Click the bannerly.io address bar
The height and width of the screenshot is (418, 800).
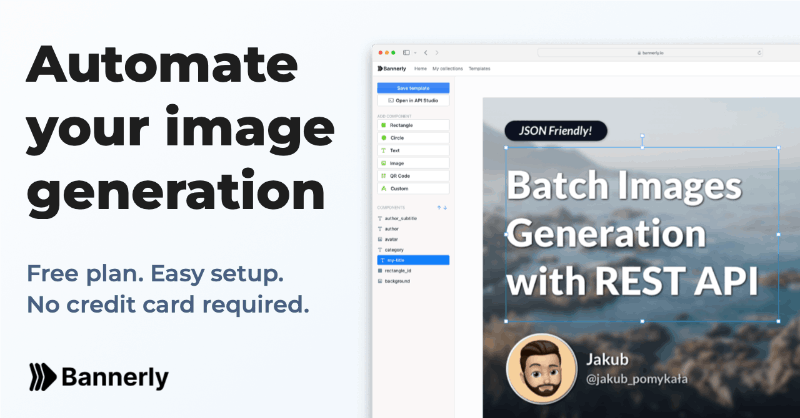pyautogui.click(x=650, y=53)
